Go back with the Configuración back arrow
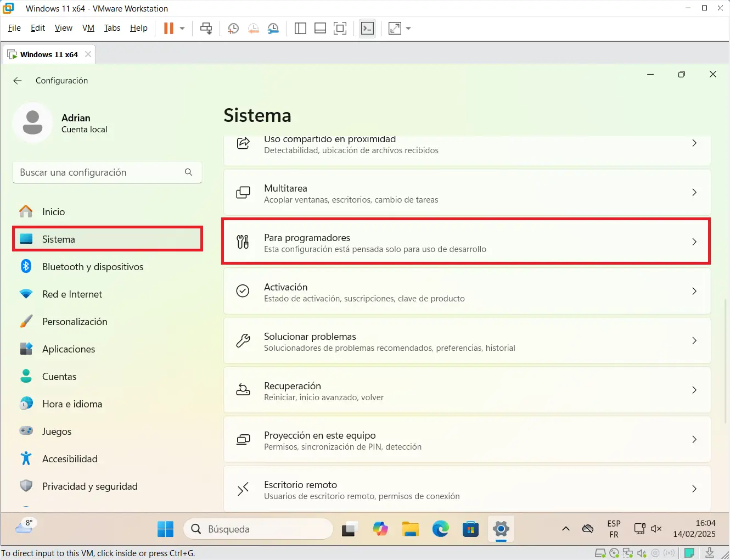This screenshot has width=730, height=560. [x=18, y=81]
